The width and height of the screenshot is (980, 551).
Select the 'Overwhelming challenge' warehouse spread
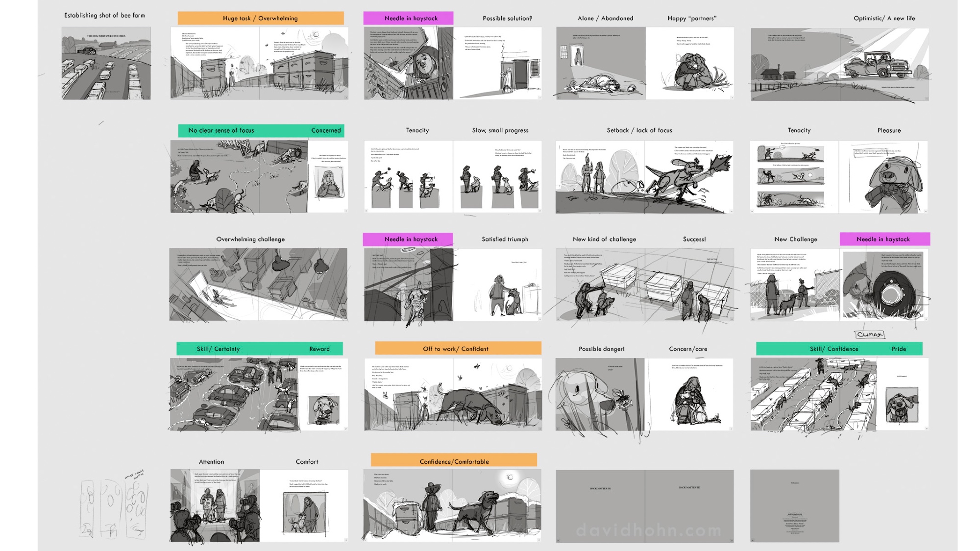258,284
